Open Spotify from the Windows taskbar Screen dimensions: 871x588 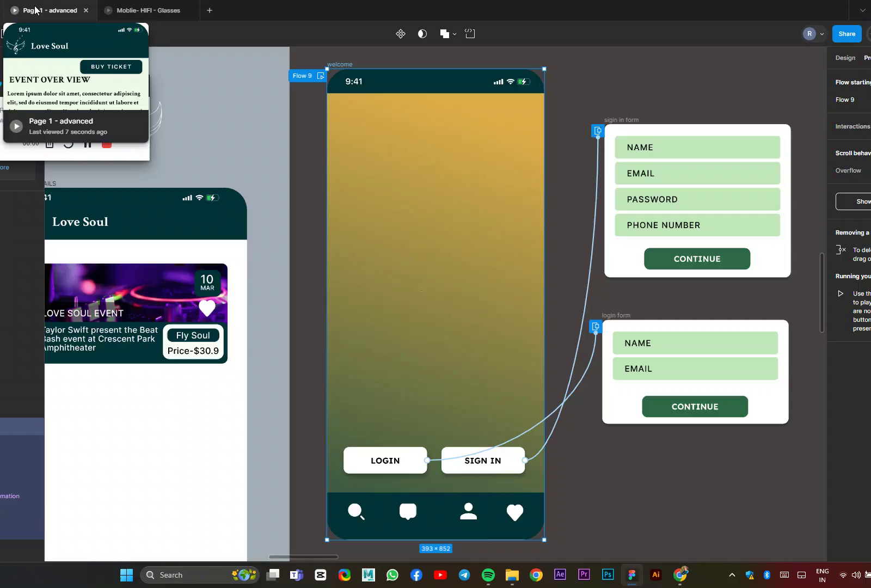(x=488, y=575)
